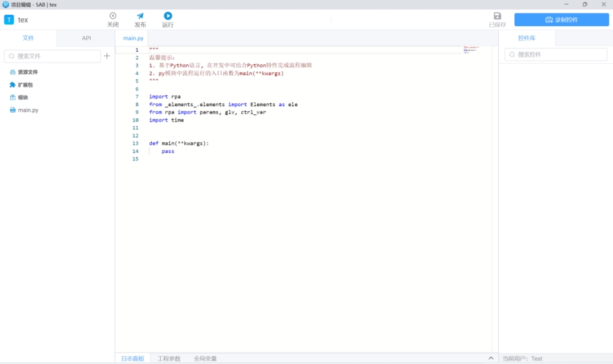Screen dimensions: 613x364
Task: Maximize the SAB window
Action: point(585,4)
